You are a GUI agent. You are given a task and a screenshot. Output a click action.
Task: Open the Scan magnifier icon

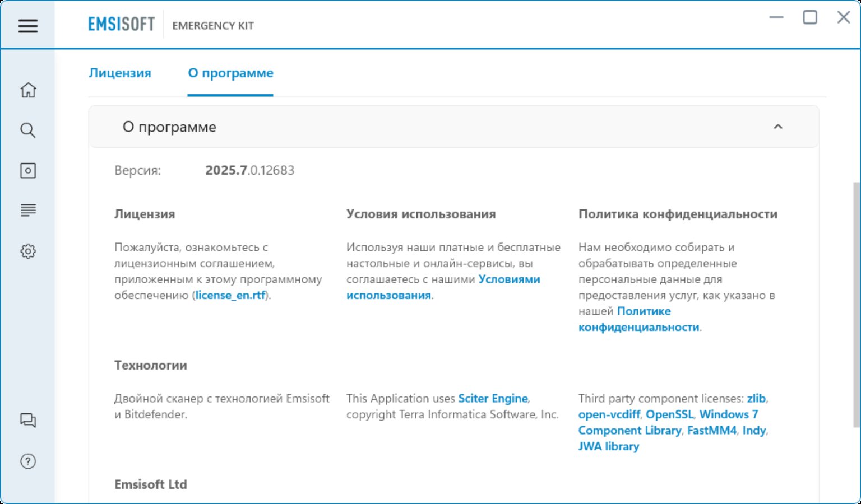(x=28, y=130)
